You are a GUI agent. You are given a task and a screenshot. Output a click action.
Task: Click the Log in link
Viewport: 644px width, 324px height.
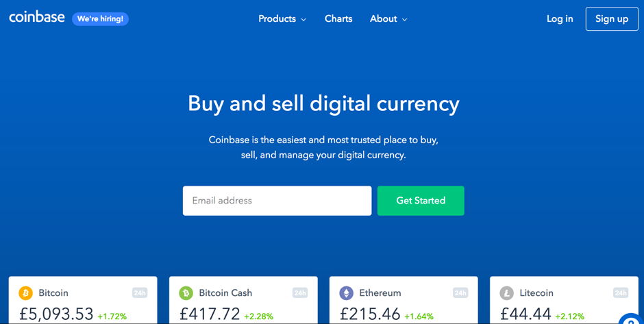[x=560, y=19]
